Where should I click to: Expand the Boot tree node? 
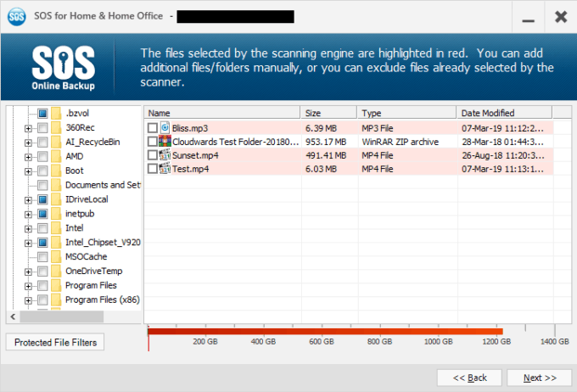click(x=28, y=171)
